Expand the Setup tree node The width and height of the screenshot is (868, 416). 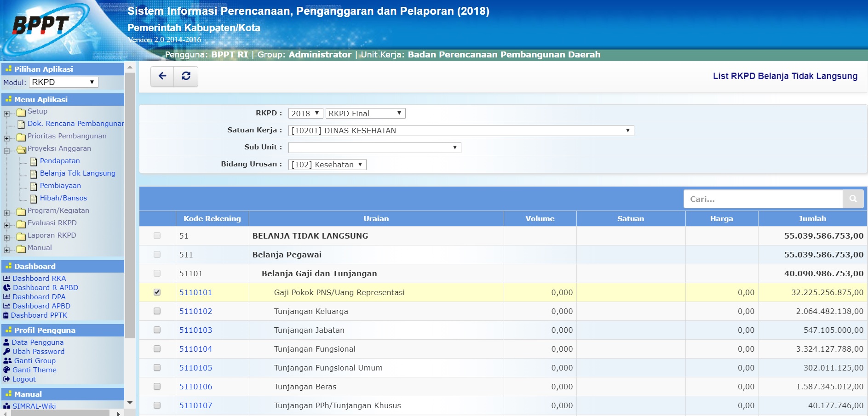pos(8,112)
